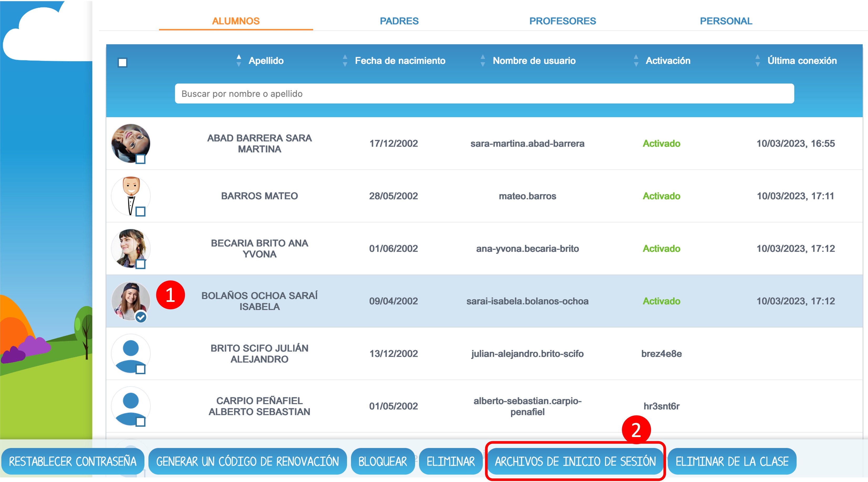Click last connection 10/03/2023, 17:11

click(x=795, y=196)
